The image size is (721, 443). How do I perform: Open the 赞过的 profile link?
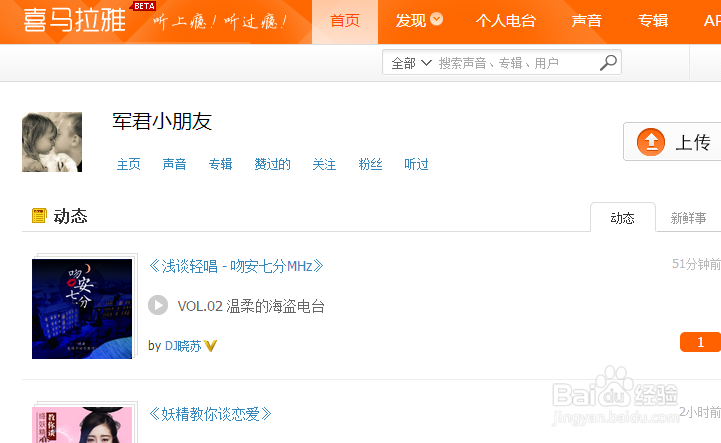coord(272,164)
